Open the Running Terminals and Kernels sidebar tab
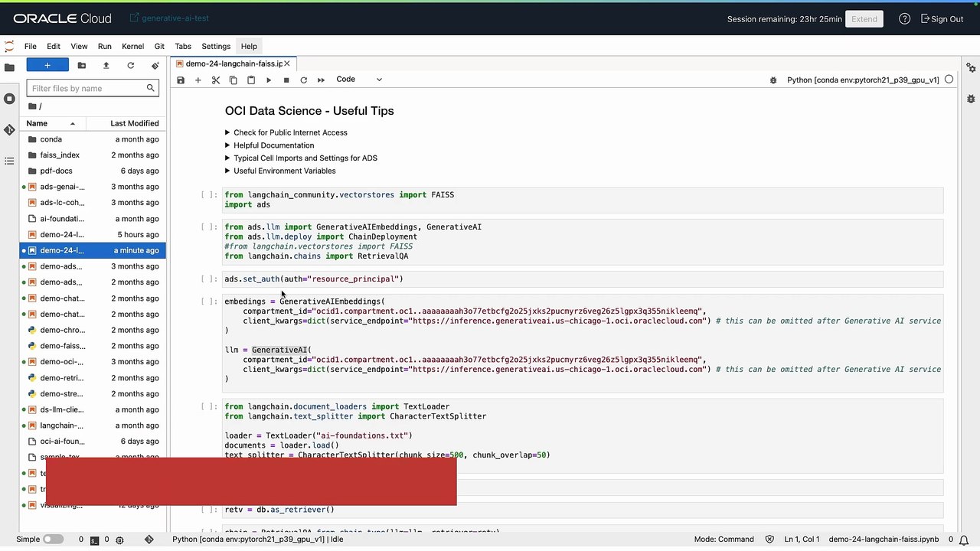The height and width of the screenshot is (551, 980). [9, 99]
